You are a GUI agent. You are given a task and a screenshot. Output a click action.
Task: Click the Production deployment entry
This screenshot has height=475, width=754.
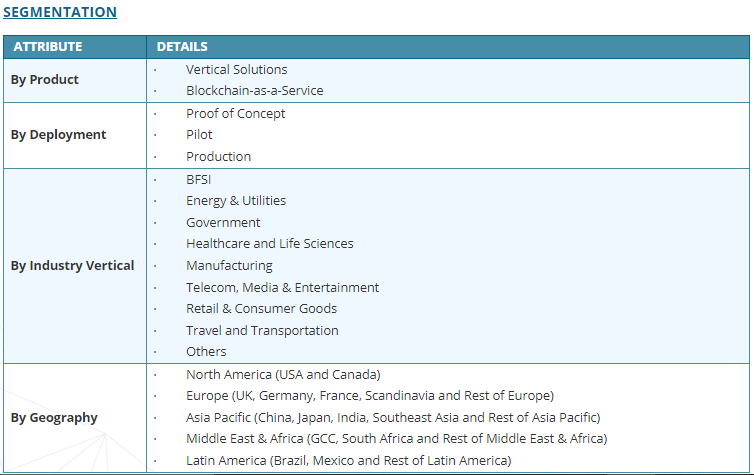(218, 156)
